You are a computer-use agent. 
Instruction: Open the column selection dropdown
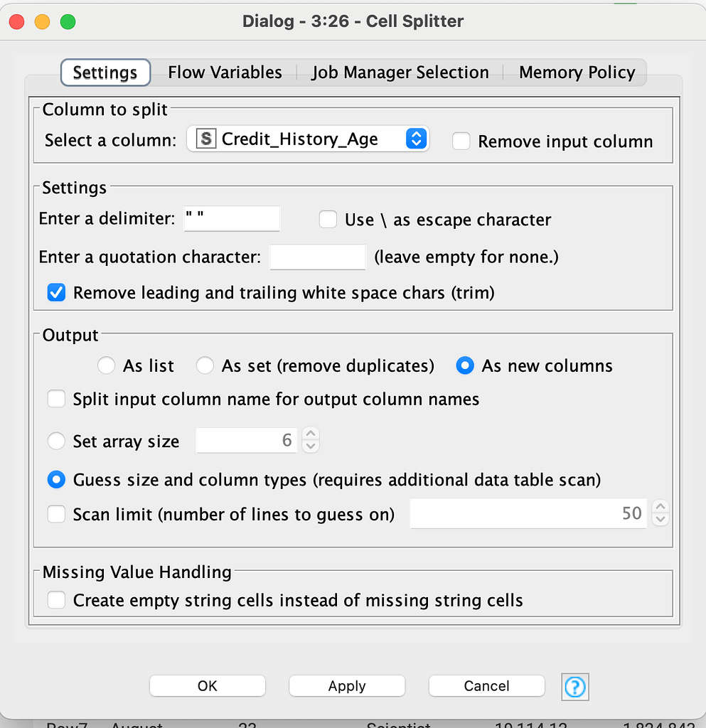coord(416,139)
